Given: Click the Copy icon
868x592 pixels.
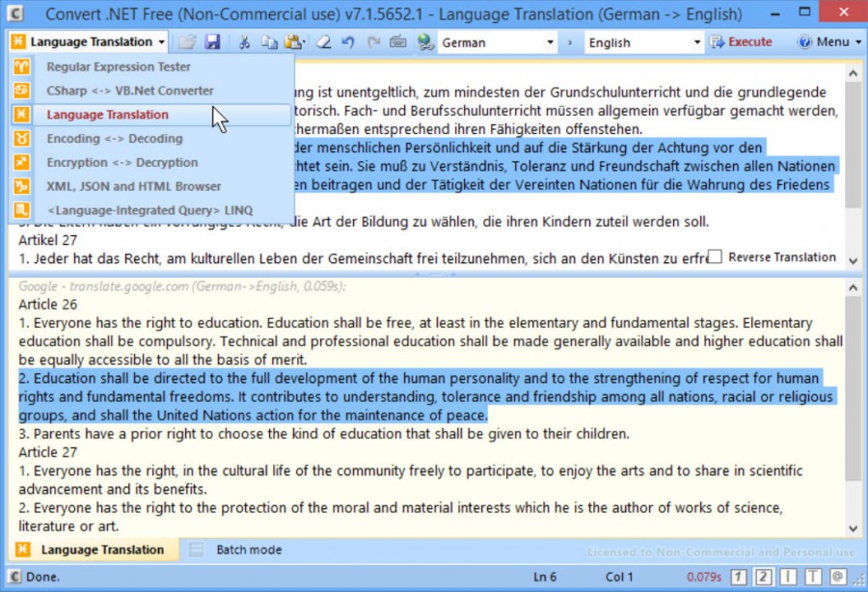Looking at the screenshot, I should tap(270, 41).
